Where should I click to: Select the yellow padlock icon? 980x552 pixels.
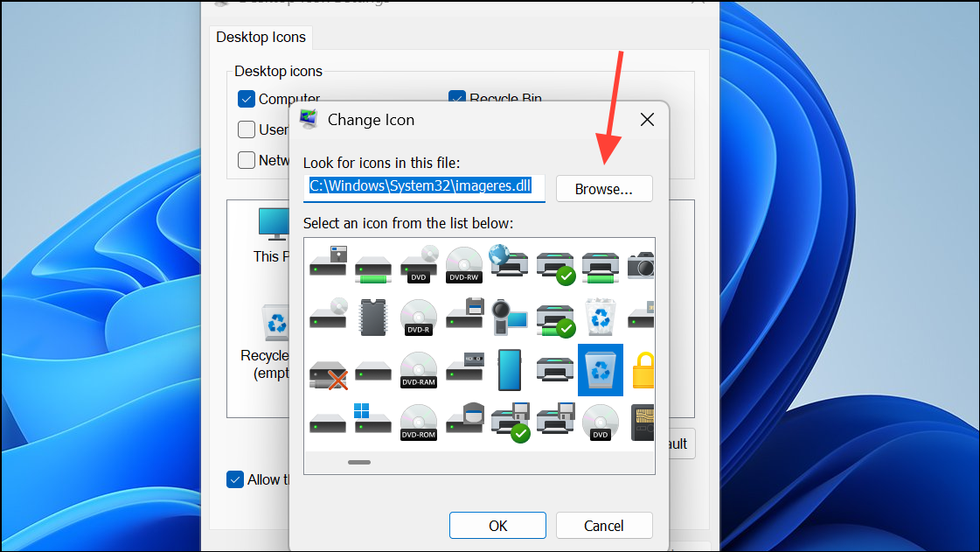point(643,370)
